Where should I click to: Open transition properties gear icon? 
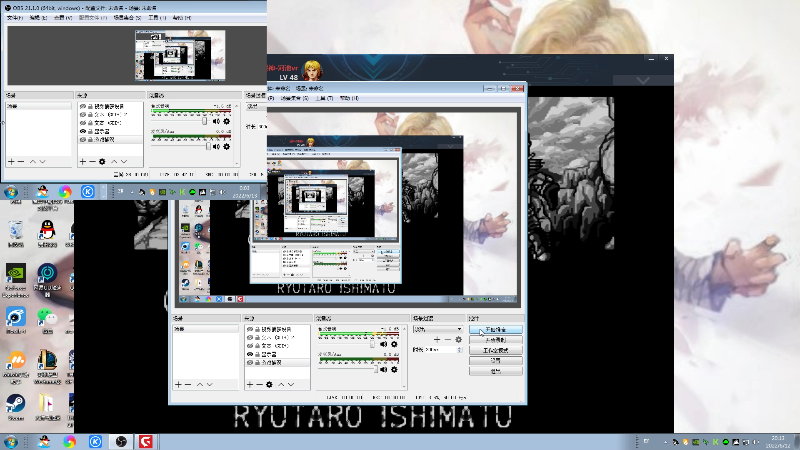coord(458,339)
